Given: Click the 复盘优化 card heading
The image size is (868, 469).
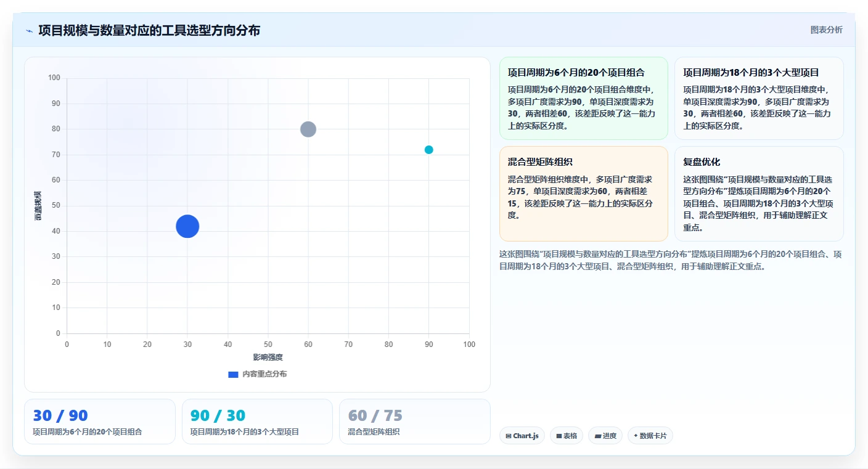Looking at the screenshot, I should pyautogui.click(x=702, y=162).
